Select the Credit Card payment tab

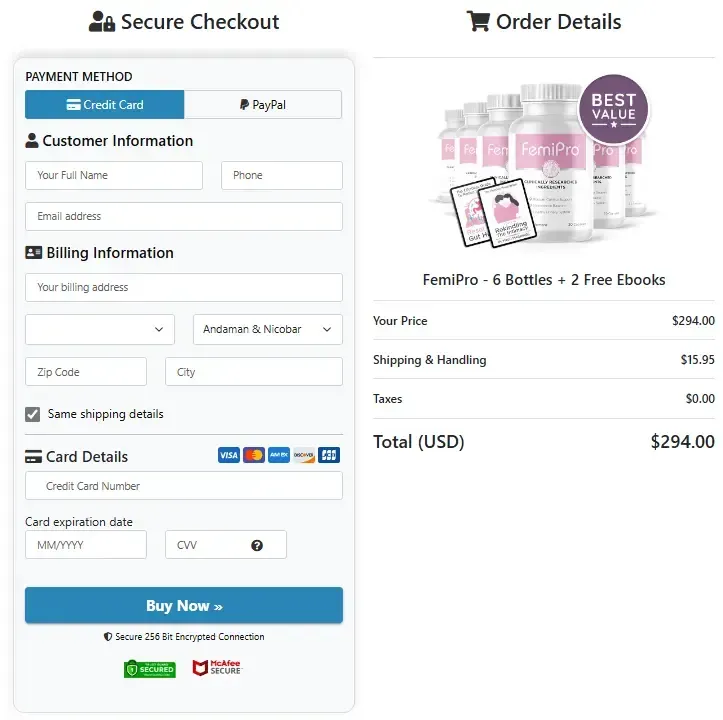105,105
